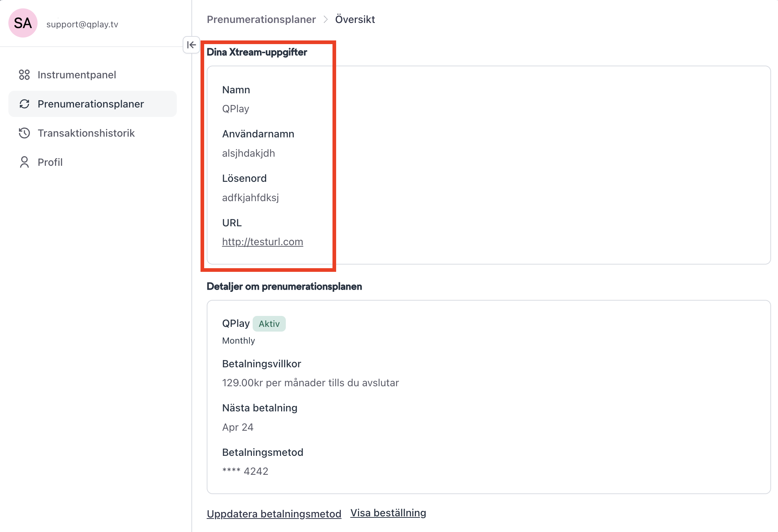Open Transaktionshistorik page
778x532 pixels.
86,133
